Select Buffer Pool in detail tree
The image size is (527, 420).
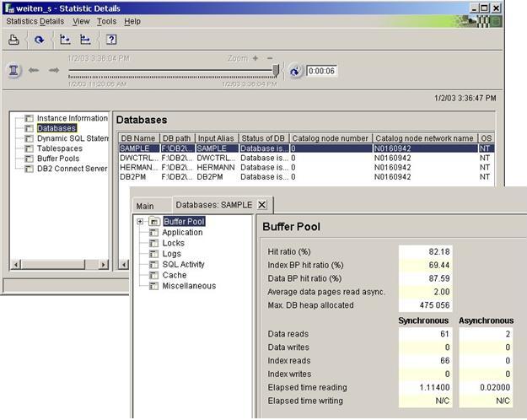(184, 221)
